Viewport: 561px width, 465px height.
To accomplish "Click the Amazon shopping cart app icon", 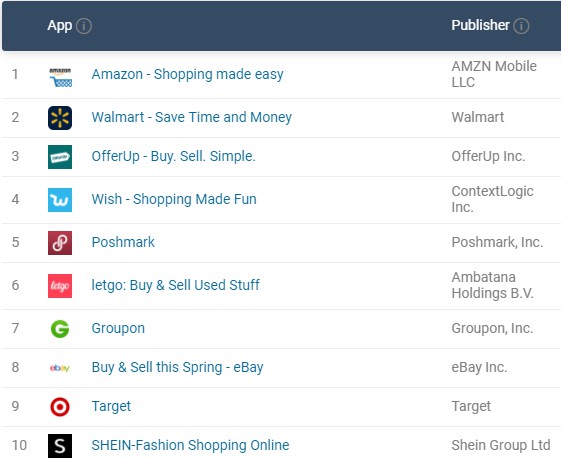I will click(60, 77).
